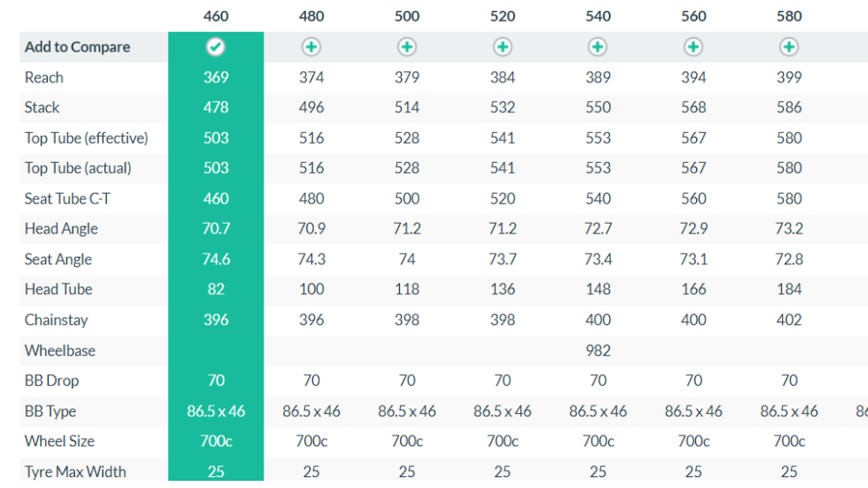Click the 480 size column header
This screenshot has height=488, width=868.
pos(311,16)
